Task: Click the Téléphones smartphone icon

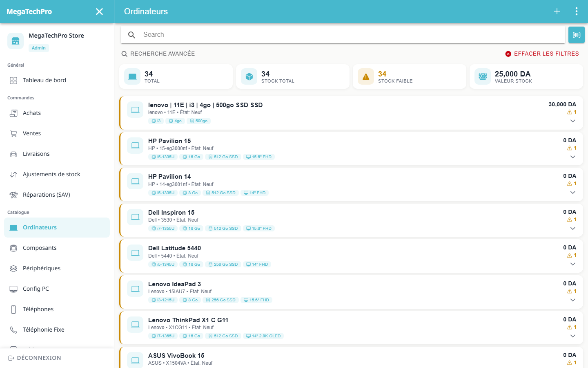Action: [13, 310]
